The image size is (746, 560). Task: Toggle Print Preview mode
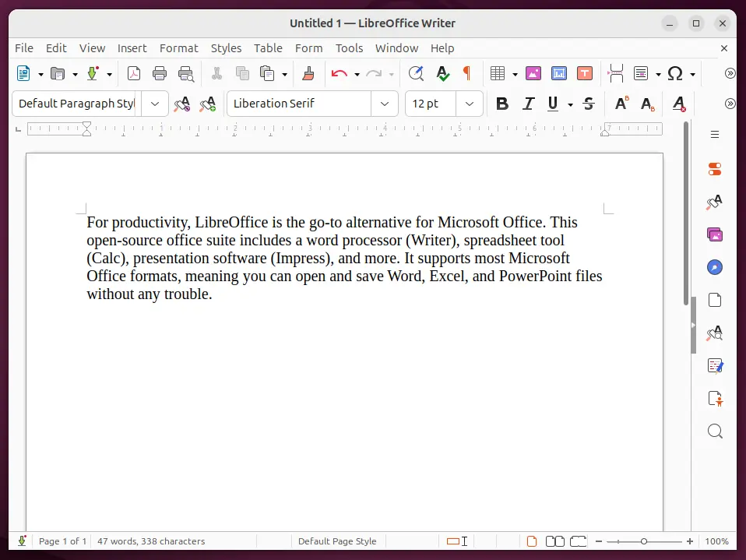tap(185, 74)
